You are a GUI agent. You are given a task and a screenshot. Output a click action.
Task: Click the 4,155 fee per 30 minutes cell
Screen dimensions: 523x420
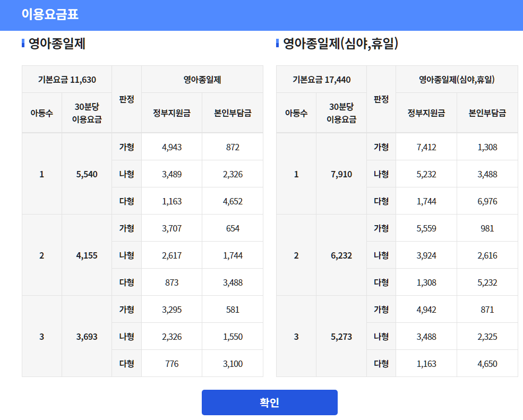click(x=87, y=255)
